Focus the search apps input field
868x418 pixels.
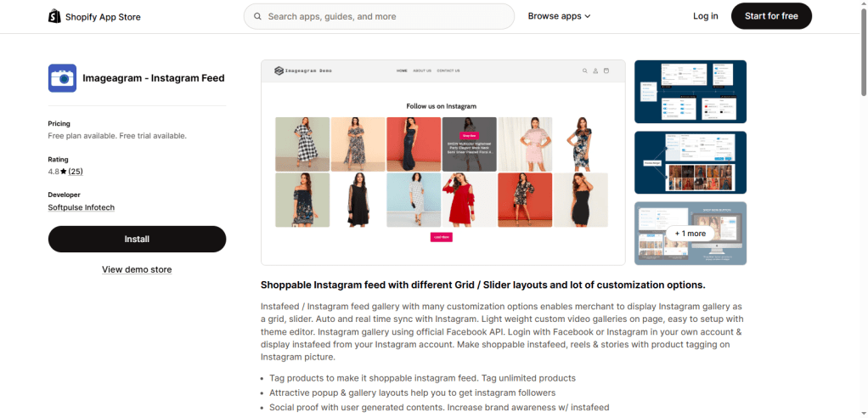pyautogui.click(x=379, y=17)
